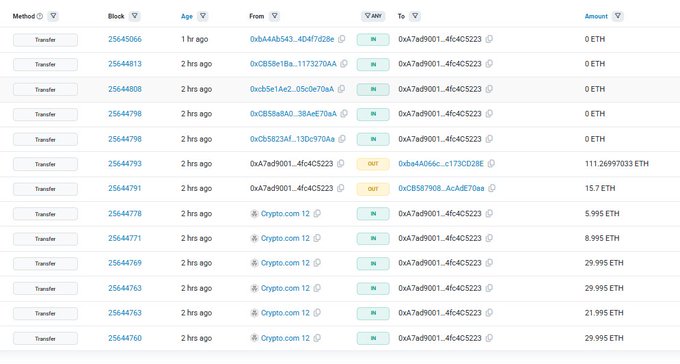This screenshot has width=680, height=364.
Task: Open block 25644760
Action: 125,338
